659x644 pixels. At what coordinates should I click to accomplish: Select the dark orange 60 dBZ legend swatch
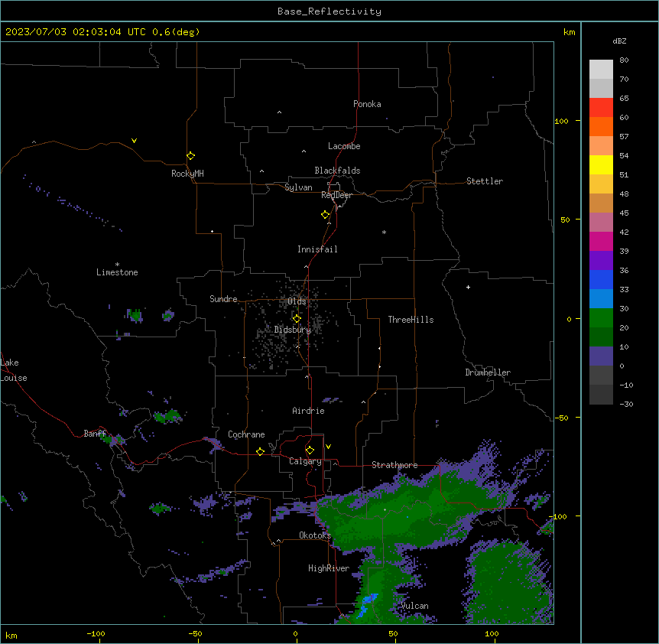[x=601, y=126]
